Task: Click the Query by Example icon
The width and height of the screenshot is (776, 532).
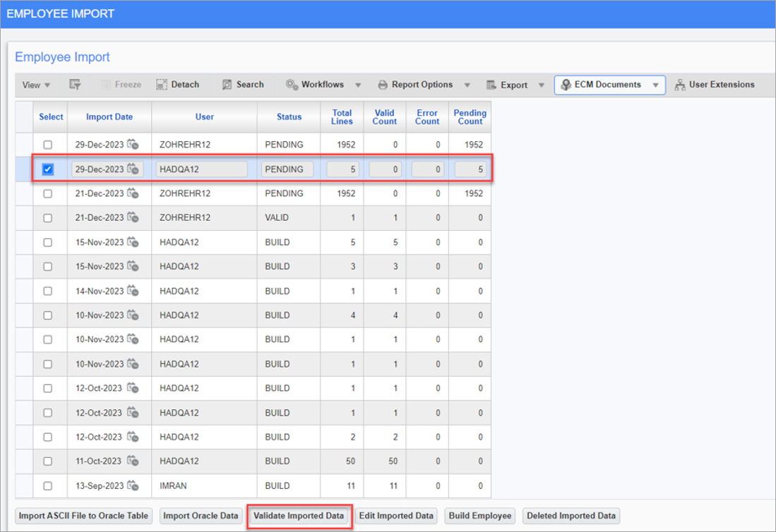Action: pos(75,85)
